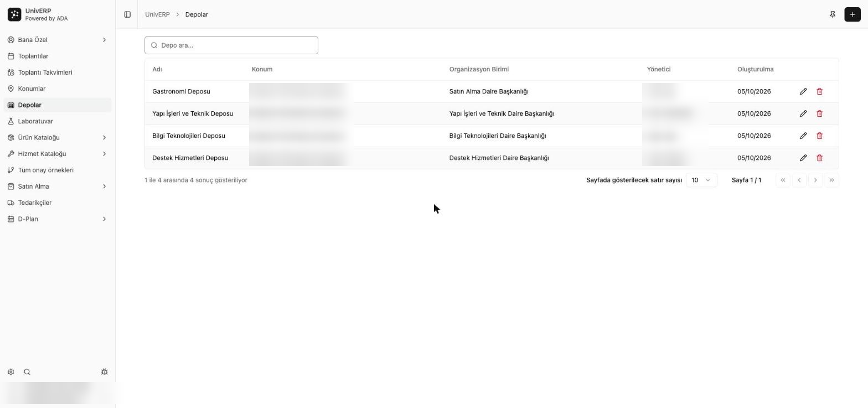This screenshot has height=408, width=868.
Task: Expand the Hizmet Kataloğu menu
Action: pyautogui.click(x=58, y=154)
